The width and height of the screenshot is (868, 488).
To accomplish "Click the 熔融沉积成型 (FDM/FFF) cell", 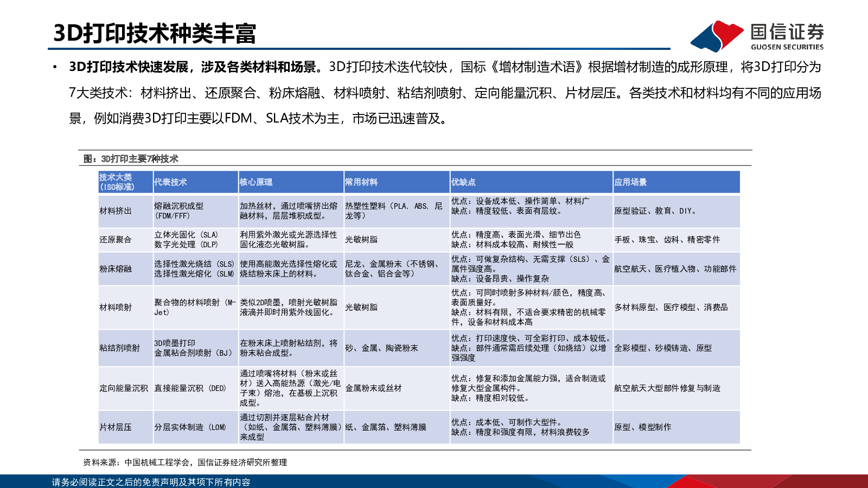I will [179, 211].
